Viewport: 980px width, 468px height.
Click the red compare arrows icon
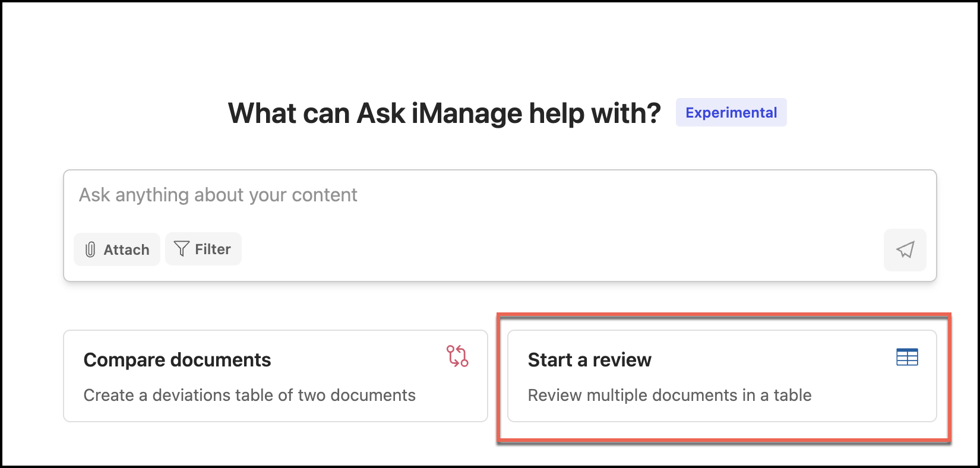[457, 356]
